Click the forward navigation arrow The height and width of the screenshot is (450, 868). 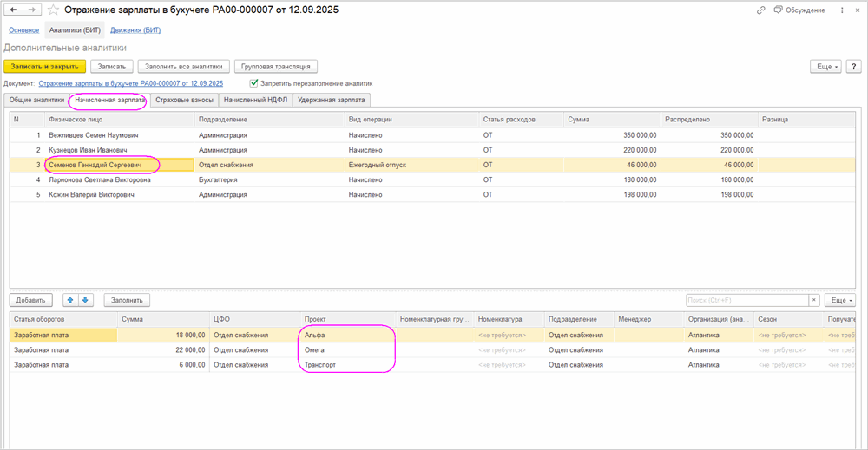coord(32,10)
